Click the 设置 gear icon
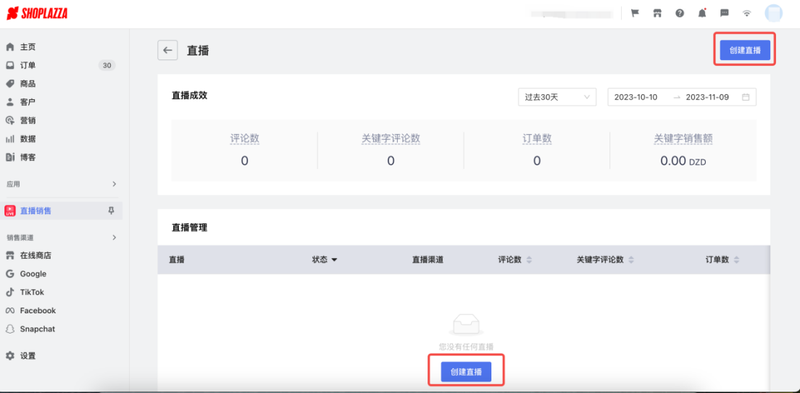This screenshot has height=393, width=800. [10, 356]
